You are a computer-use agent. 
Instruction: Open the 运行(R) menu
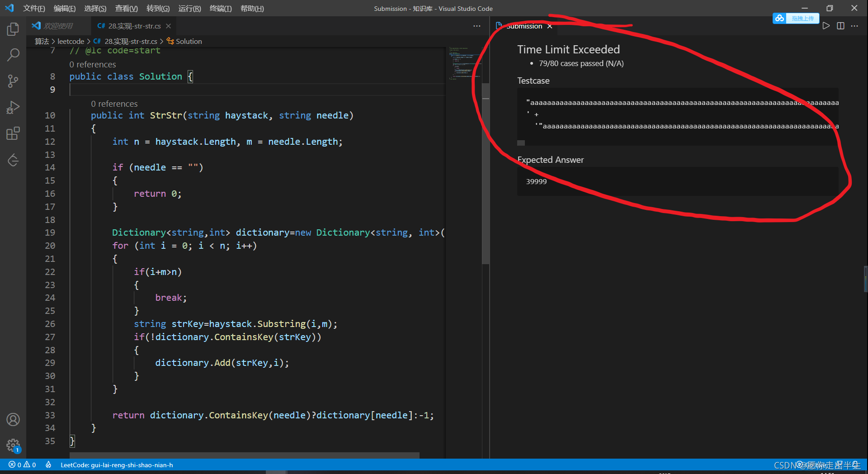click(x=189, y=8)
